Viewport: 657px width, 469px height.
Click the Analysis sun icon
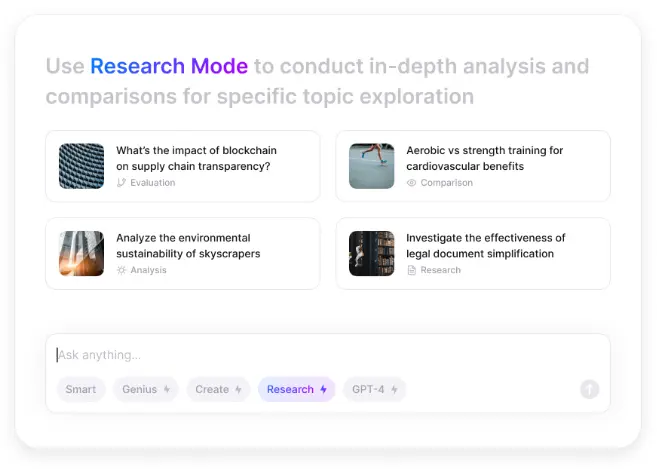[122, 270]
